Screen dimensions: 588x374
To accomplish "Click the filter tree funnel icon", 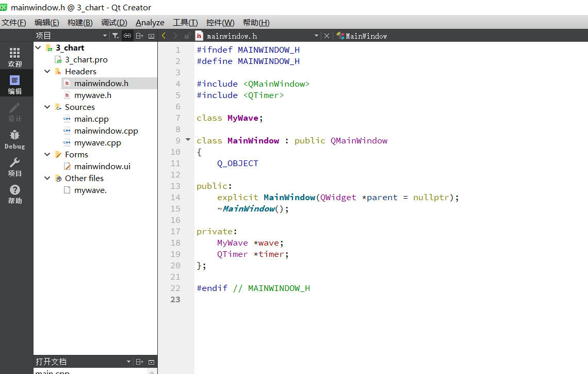I will pos(116,36).
